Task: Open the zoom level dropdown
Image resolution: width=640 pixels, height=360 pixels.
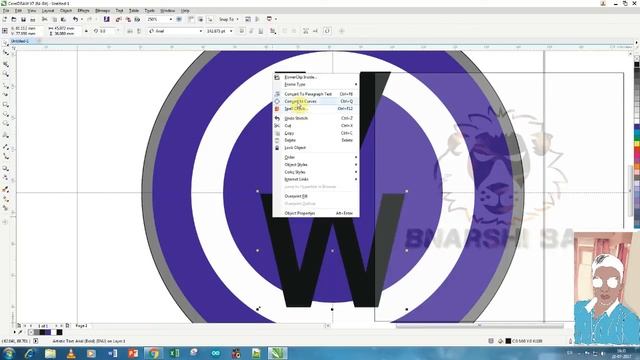Action: (170, 19)
